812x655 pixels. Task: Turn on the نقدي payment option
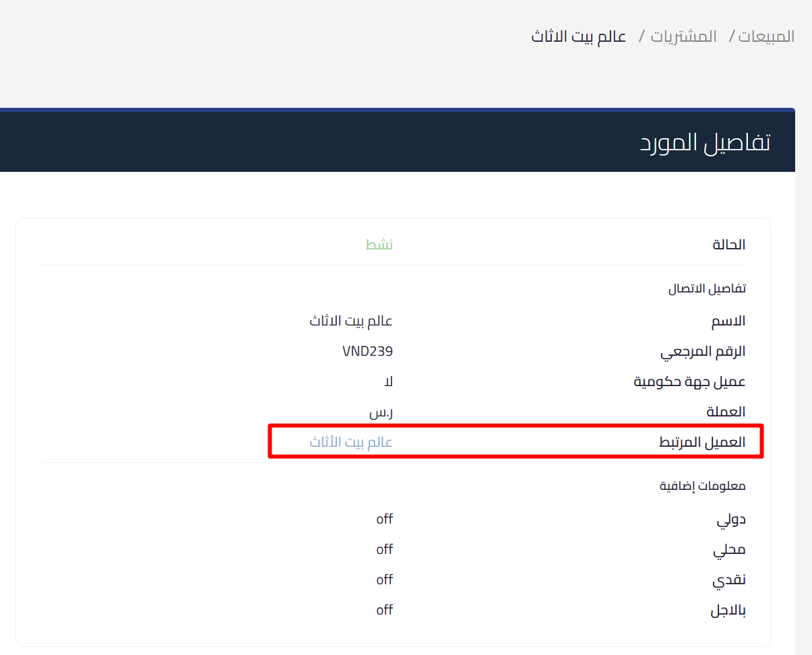pos(384,580)
